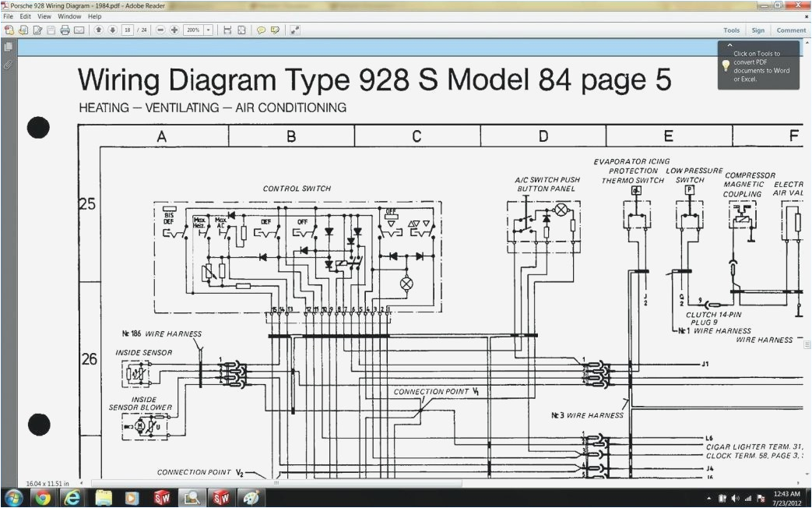Open Google Chrome from the taskbar

tap(42, 498)
